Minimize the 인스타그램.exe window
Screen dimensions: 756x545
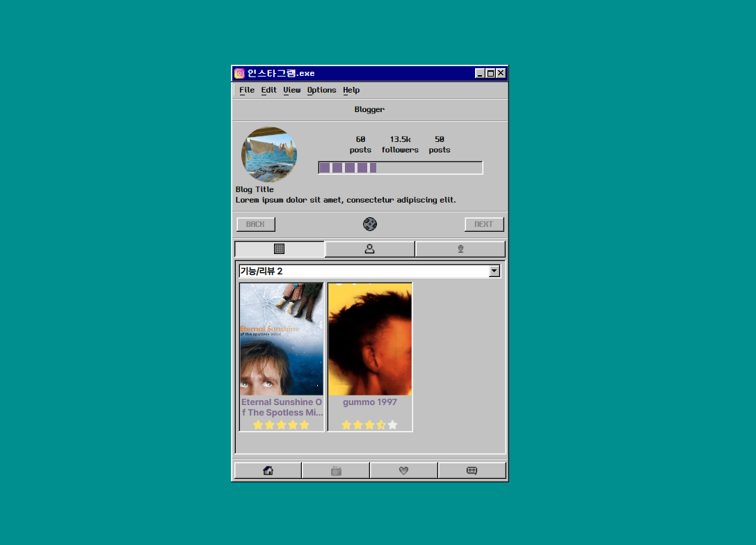coord(480,73)
